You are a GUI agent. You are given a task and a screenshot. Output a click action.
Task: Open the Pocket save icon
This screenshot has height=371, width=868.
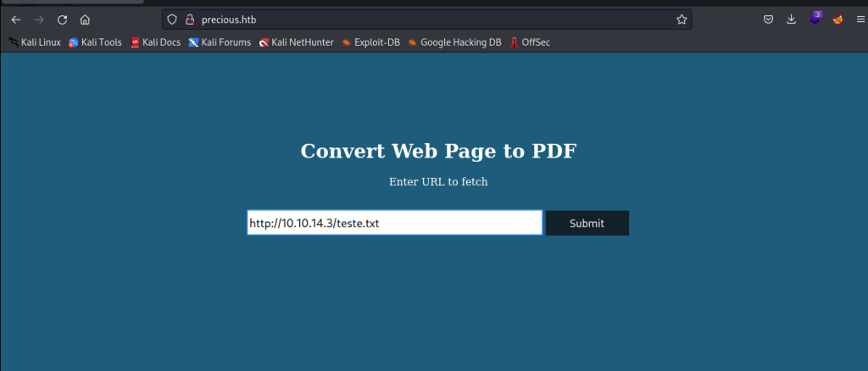pyautogui.click(x=768, y=19)
